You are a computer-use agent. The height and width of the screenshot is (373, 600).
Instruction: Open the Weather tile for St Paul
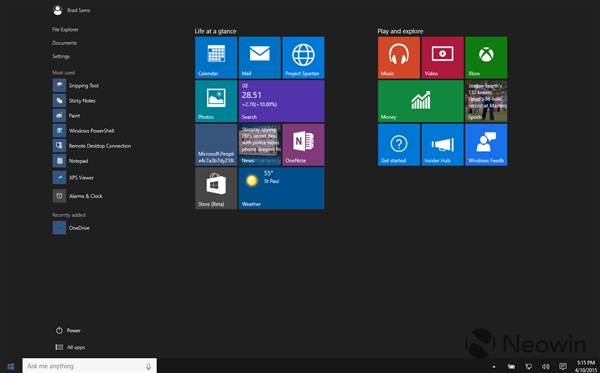pos(282,189)
